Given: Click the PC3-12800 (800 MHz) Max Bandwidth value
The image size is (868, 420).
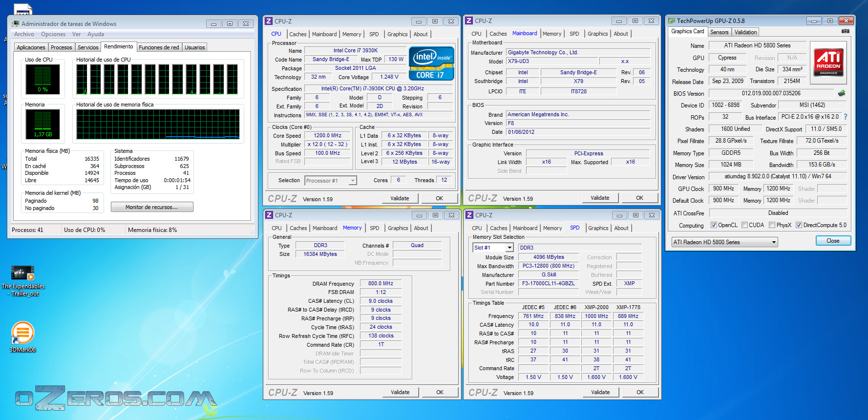Looking at the screenshot, I should pos(549,266).
